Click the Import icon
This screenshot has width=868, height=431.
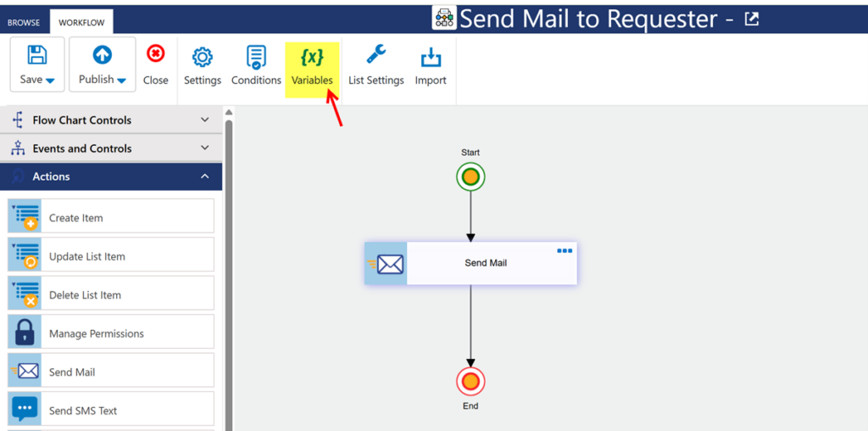pyautogui.click(x=431, y=58)
